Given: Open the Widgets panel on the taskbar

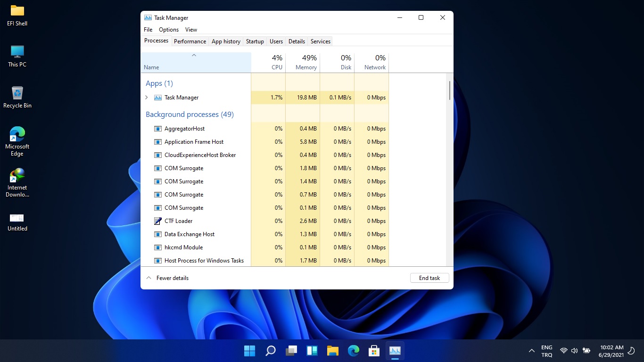Looking at the screenshot, I should (312, 351).
